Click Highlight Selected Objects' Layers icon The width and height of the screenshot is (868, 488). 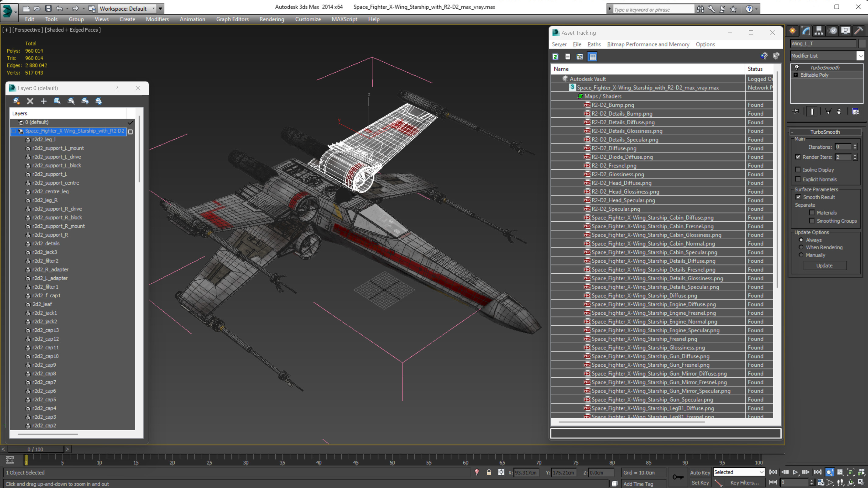pyautogui.click(x=71, y=101)
